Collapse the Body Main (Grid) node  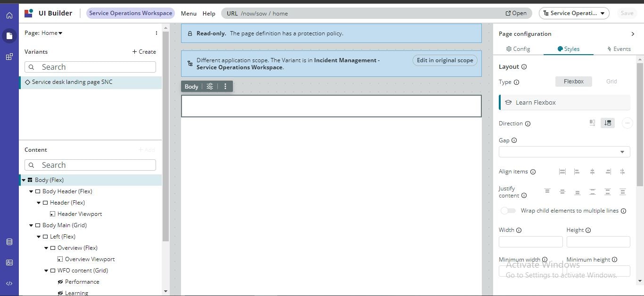coord(31,225)
